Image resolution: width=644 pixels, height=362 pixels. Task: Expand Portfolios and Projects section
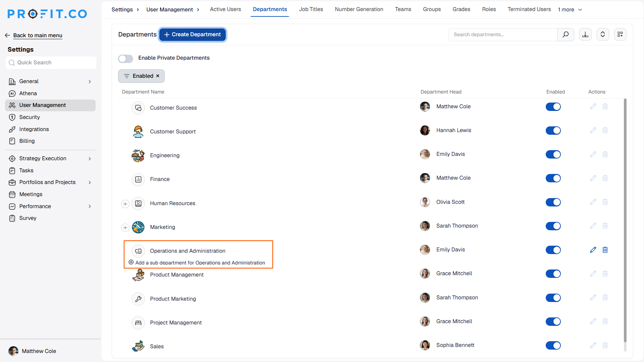(x=90, y=182)
